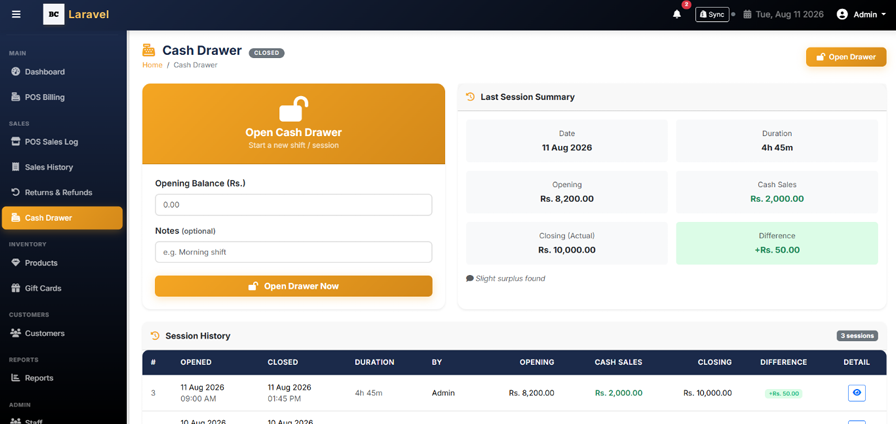Click the Rs. 8,200.00 opening cell in table
The width and height of the screenshot is (896, 424).
[x=531, y=393]
